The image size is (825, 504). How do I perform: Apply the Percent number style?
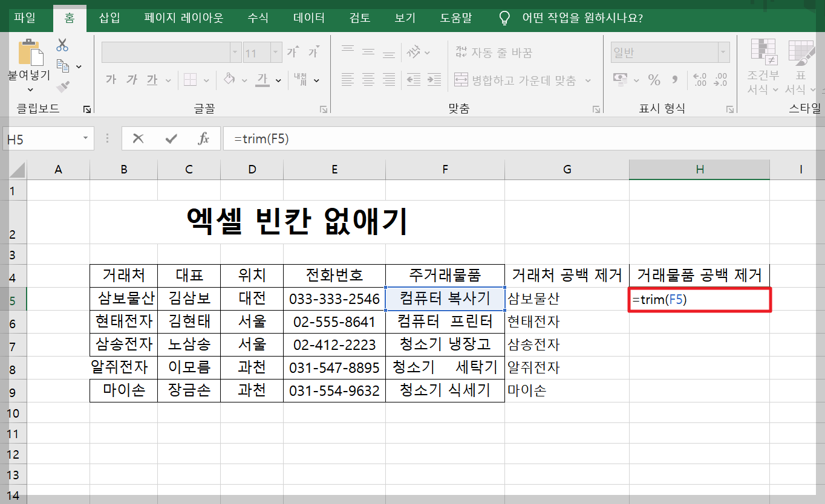[x=656, y=80]
